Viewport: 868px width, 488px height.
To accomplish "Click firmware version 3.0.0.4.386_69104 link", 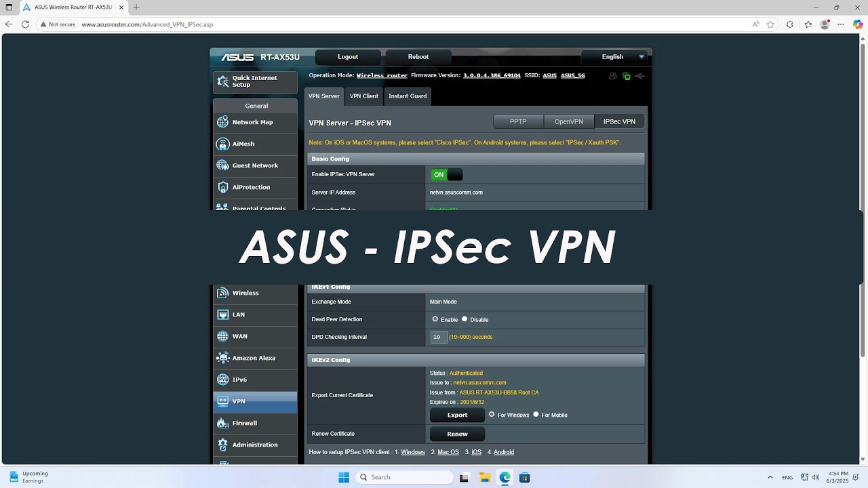I will [492, 76].
